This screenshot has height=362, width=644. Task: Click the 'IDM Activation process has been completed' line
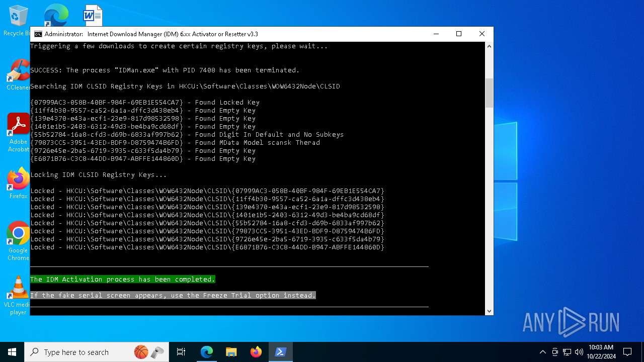[x=123, y=280]
